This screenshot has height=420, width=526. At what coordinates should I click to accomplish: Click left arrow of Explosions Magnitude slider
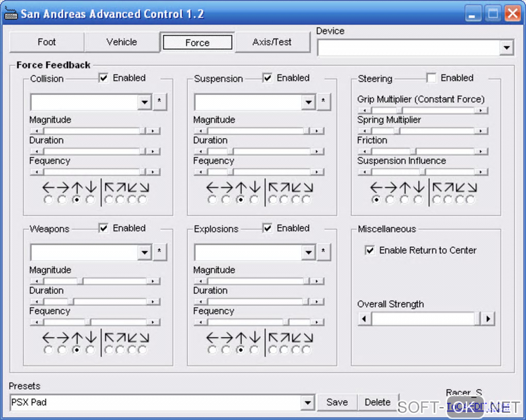coord(201,281)
